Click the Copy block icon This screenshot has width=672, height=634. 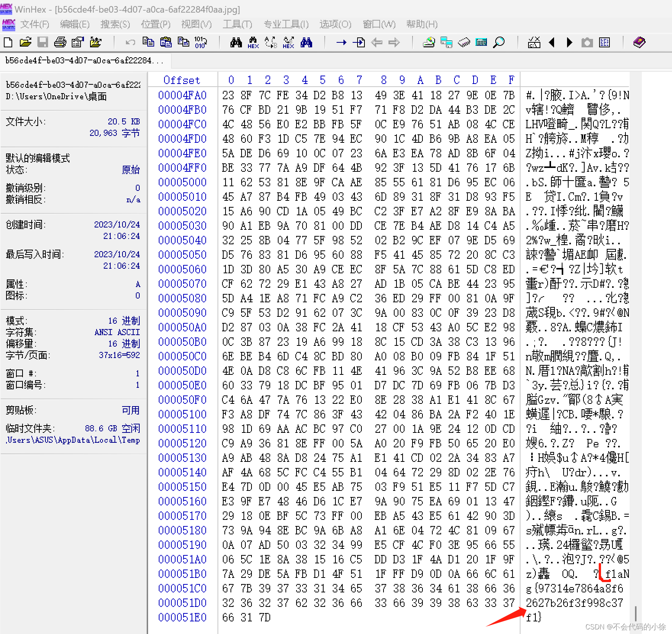pos(148,42)
